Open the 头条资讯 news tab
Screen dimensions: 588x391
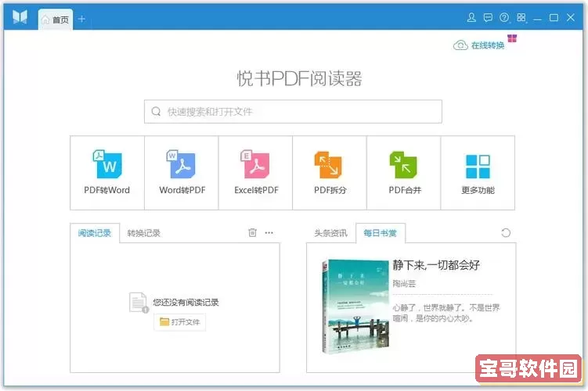coord(330,233)
